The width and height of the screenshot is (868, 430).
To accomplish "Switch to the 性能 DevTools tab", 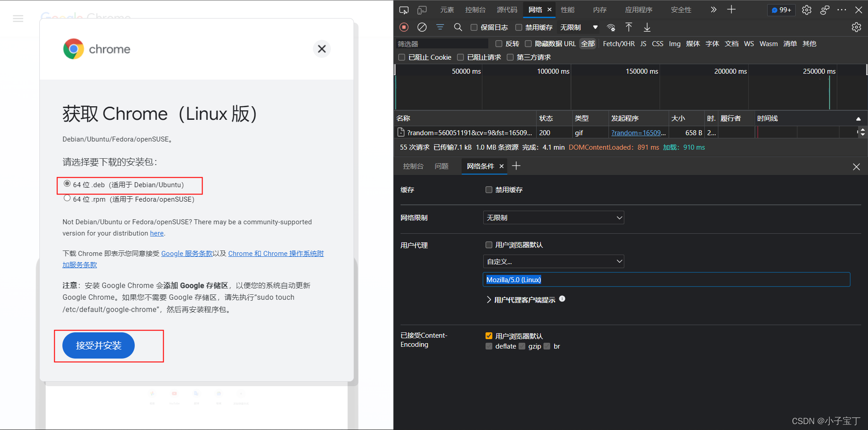I will coord(568,10).
